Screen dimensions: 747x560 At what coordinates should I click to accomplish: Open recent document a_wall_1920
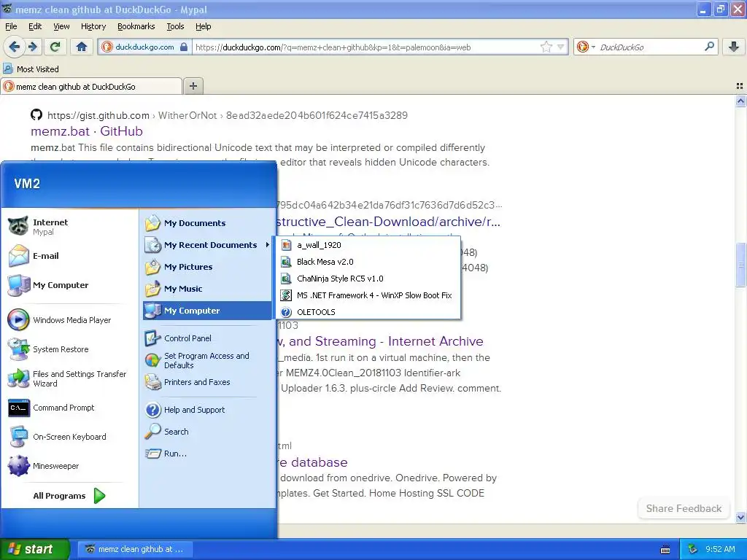coord(368,245)
